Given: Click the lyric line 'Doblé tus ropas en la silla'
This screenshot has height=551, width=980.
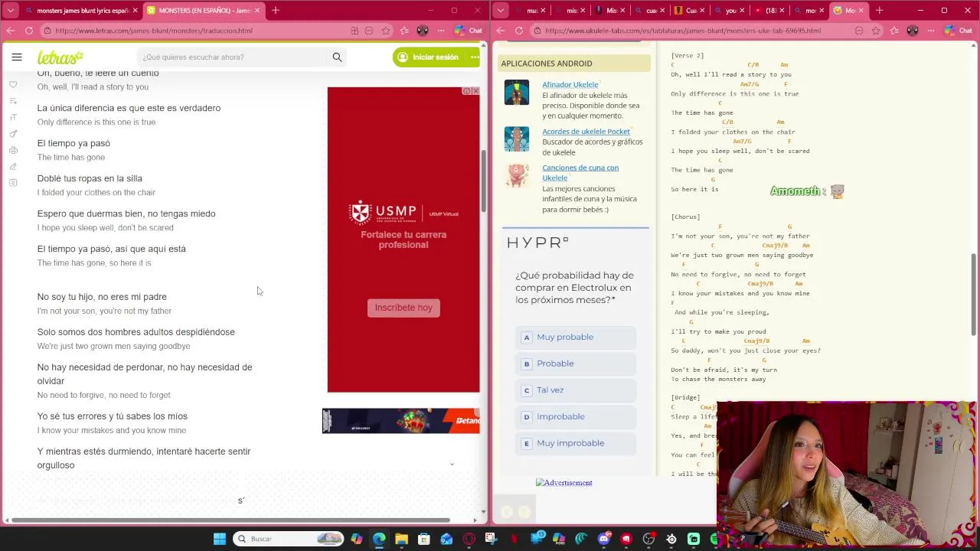Looking at the screenshot, I should coord(90,178).
